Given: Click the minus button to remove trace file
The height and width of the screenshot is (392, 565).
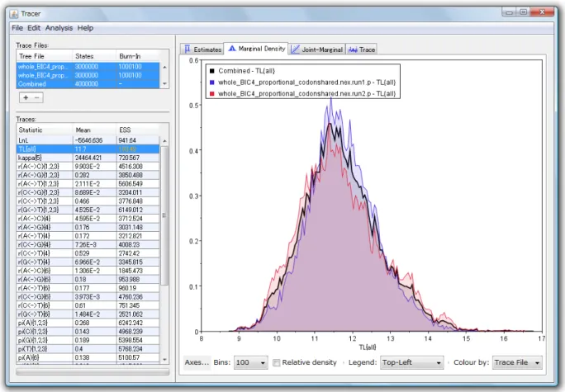Looking at the screenshot, I should pos(36,97).
